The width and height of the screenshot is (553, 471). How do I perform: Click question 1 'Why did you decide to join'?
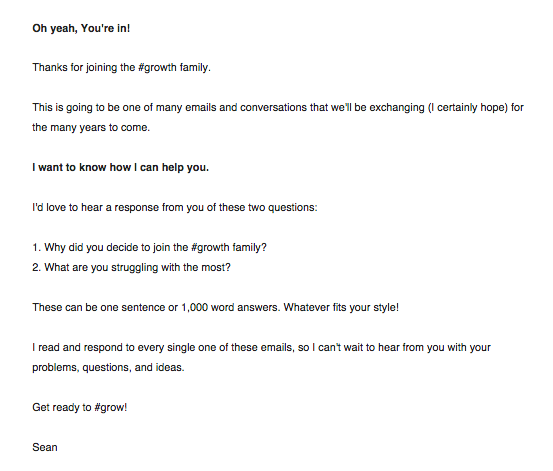click(149, 247)
